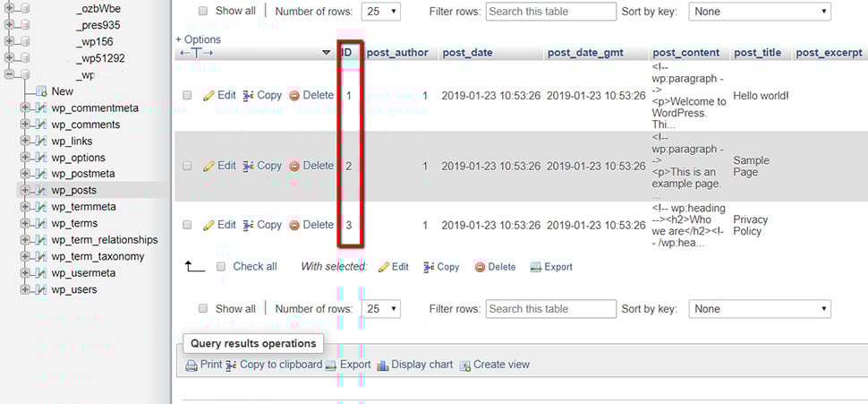Open wp_comments table in sidebar

click(86, 125)
